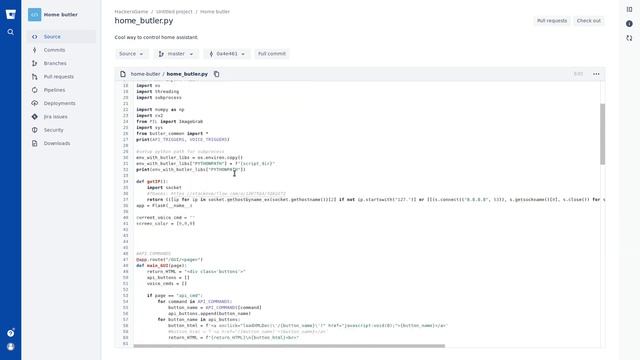
Task: Click the line containing 'def getIP'
Action: 152,182
